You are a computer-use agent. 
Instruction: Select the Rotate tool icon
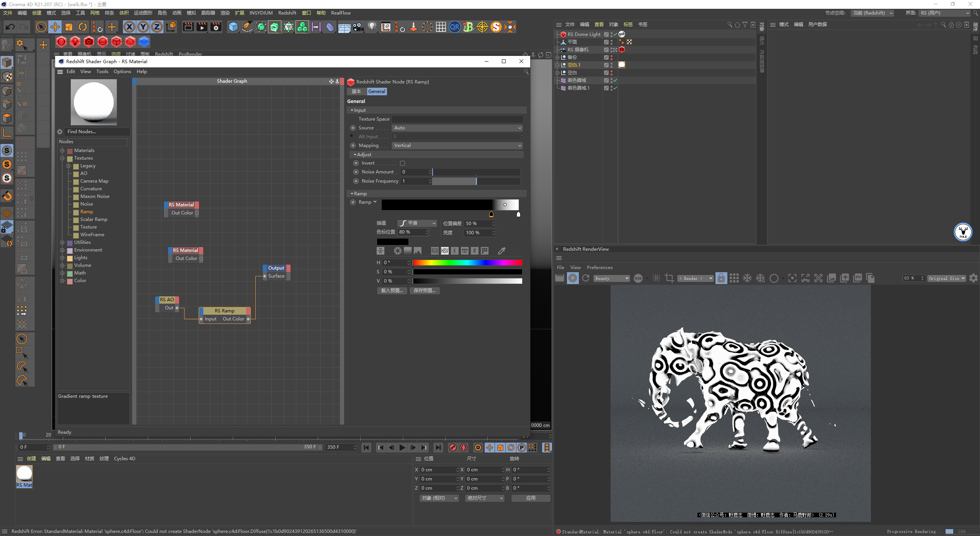83,27
